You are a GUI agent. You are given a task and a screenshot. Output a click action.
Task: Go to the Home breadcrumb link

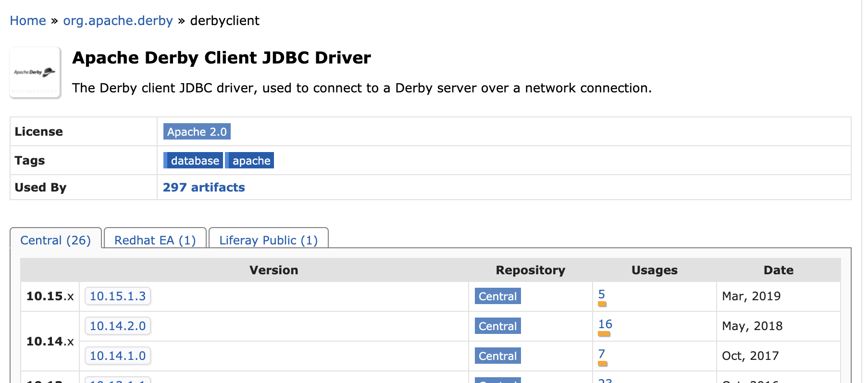(28, 21)
